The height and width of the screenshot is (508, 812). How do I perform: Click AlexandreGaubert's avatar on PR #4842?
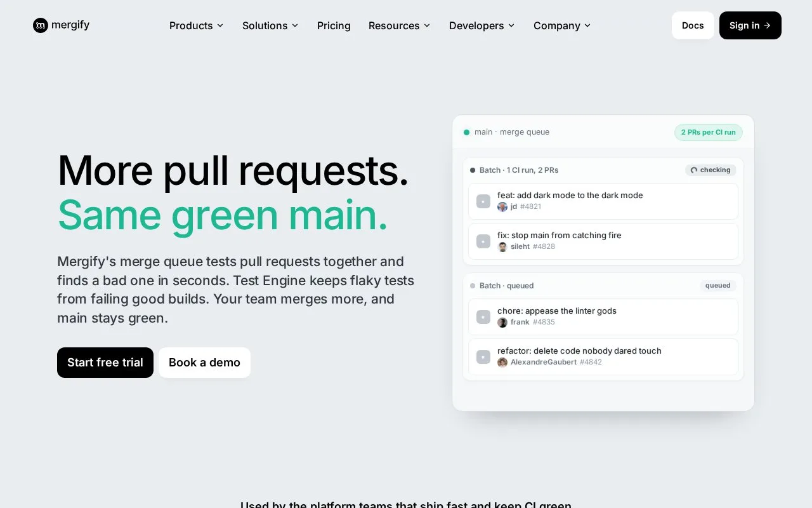[502, 363]
